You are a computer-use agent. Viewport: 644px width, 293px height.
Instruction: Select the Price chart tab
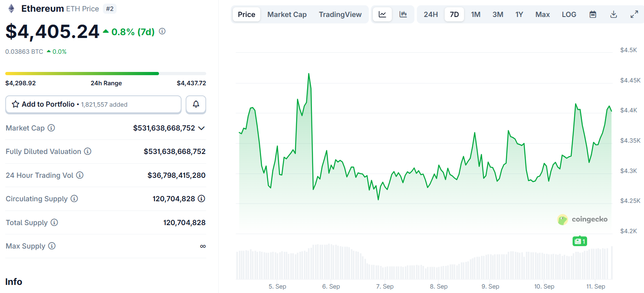[x=247, y=15]
